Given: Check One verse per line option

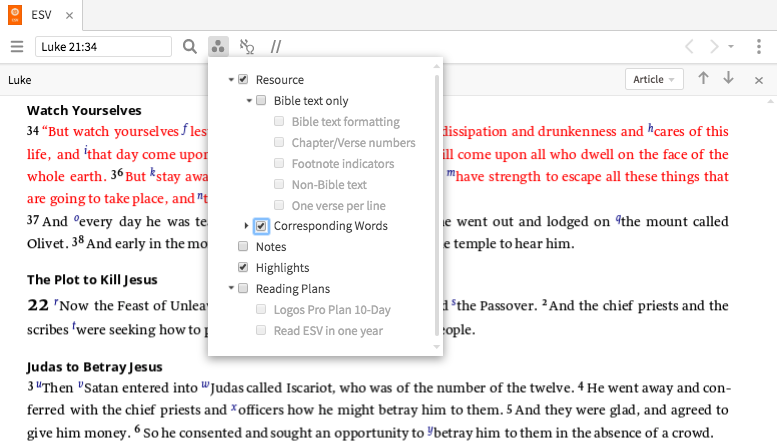Looking at the screenshot, I should [x=279, y=205].
